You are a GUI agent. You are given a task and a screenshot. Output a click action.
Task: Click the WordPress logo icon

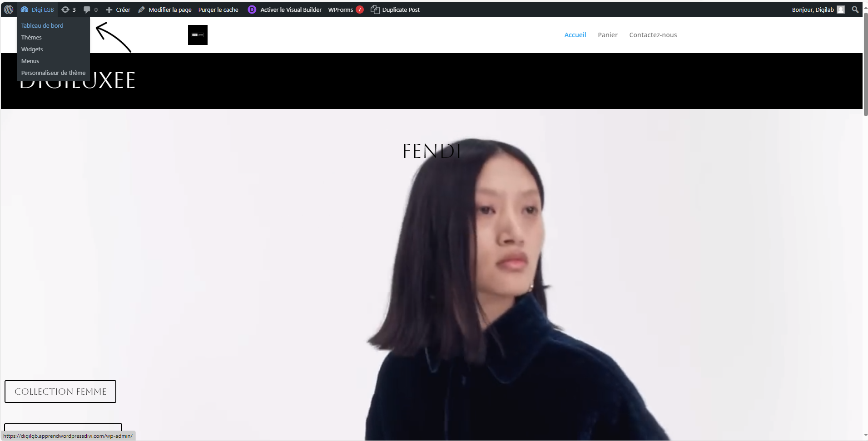click(x=9, y=10)
